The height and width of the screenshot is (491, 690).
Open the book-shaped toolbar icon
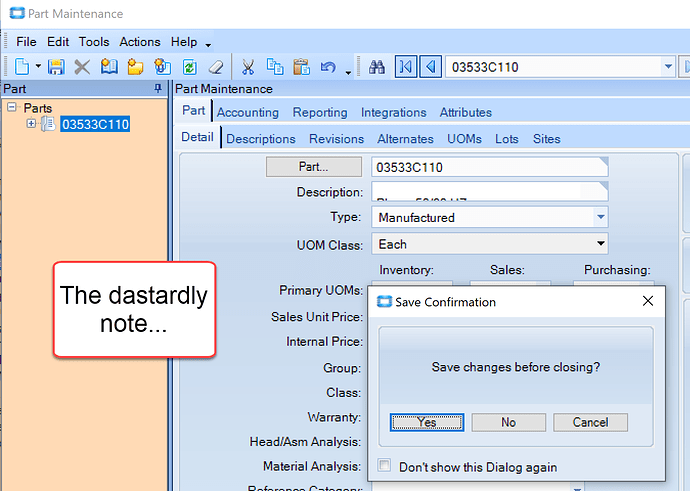pos(109,67)
